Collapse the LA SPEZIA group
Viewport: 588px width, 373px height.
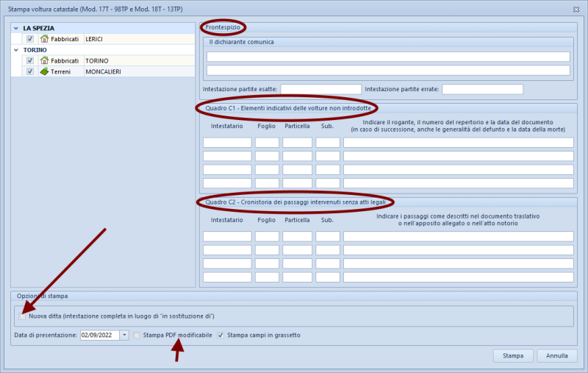pos(16,28)
